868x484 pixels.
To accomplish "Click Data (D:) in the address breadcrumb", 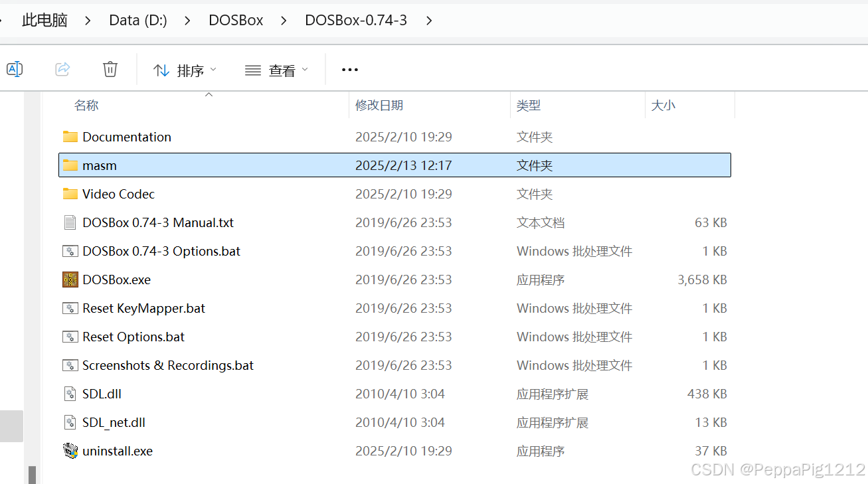I will pos(138,21).
